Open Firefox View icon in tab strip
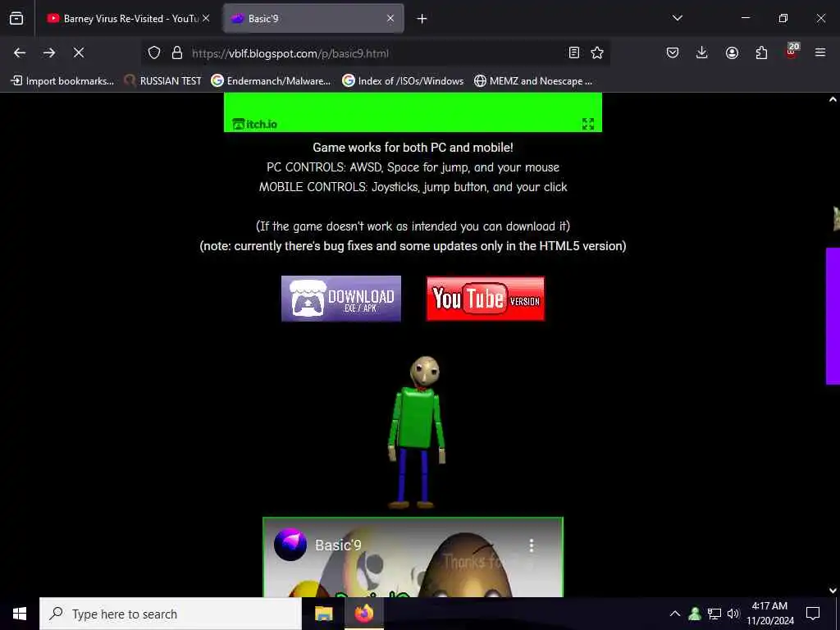This screenshot has height=630, width=840. [x=16, y=19]
